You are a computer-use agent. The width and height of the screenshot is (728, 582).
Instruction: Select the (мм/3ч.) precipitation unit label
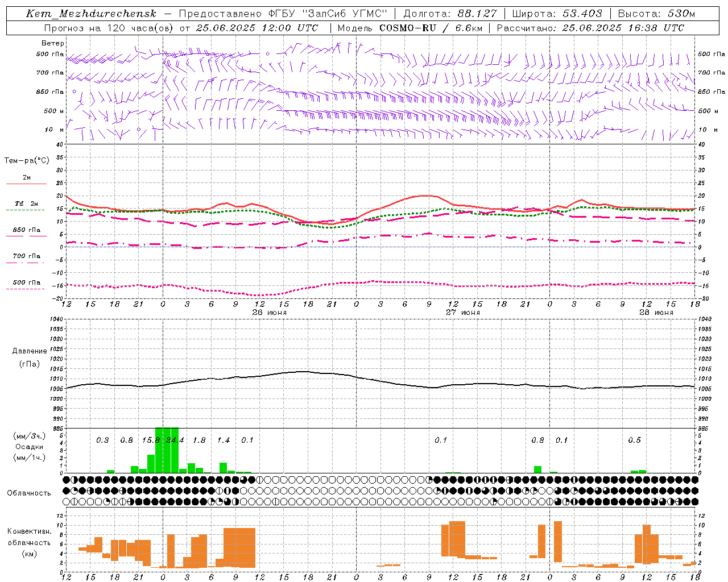coord(30,435)
